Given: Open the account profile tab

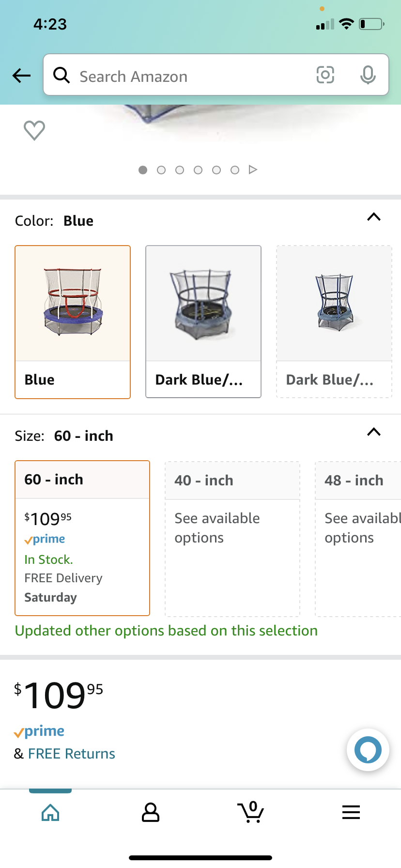Looking at the screenshot, I should click(x=151, y=812).
